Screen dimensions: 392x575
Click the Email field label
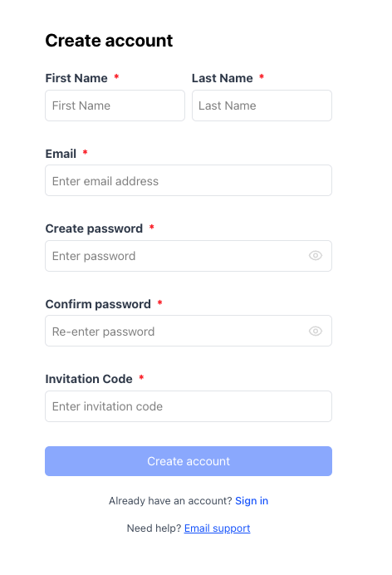pos(61,154)
